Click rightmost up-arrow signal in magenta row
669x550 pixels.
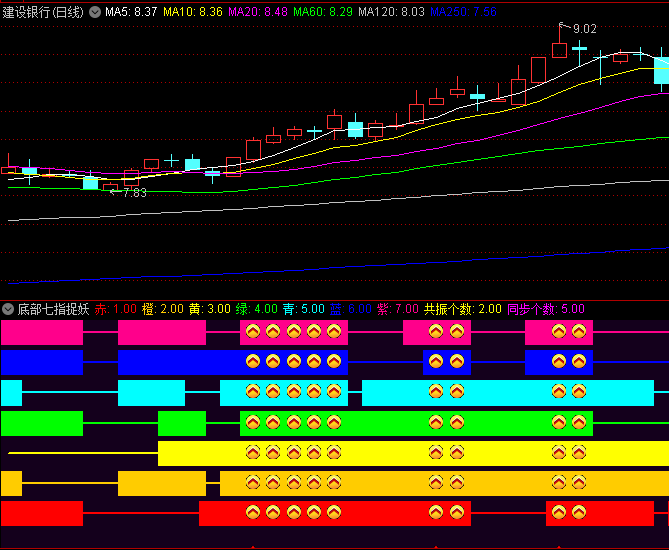click(579, 331)
